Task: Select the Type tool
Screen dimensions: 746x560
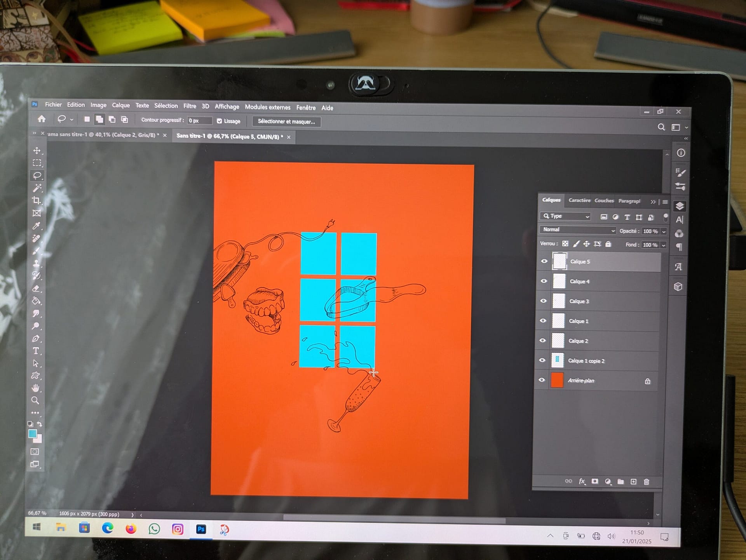Action: tap(36, 351)
